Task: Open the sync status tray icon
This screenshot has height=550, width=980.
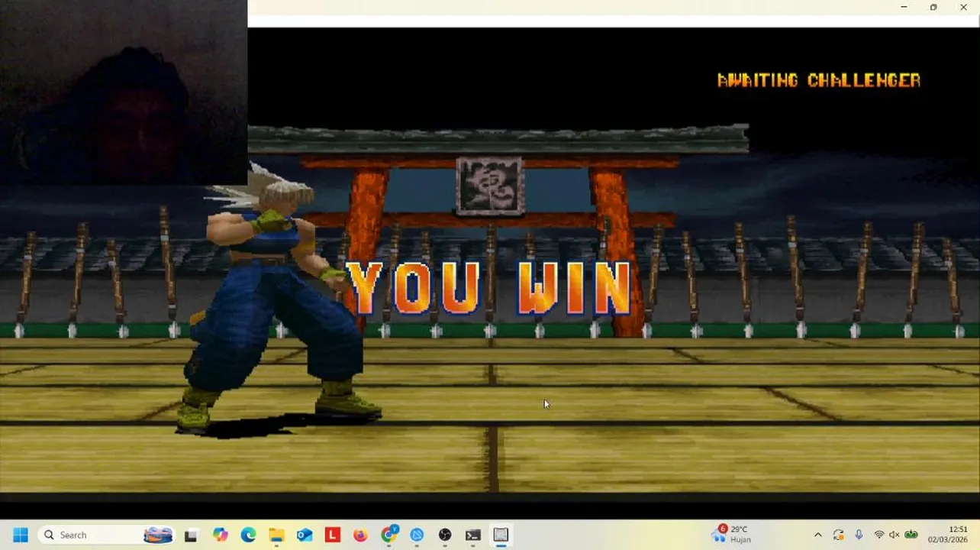Action: 838,535
